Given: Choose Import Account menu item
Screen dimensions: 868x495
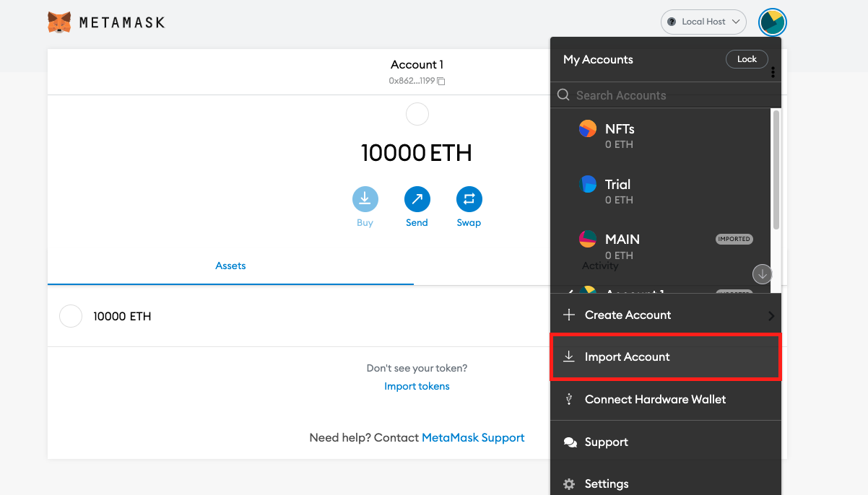Looking at the screenshot, I should pos(666,357).
